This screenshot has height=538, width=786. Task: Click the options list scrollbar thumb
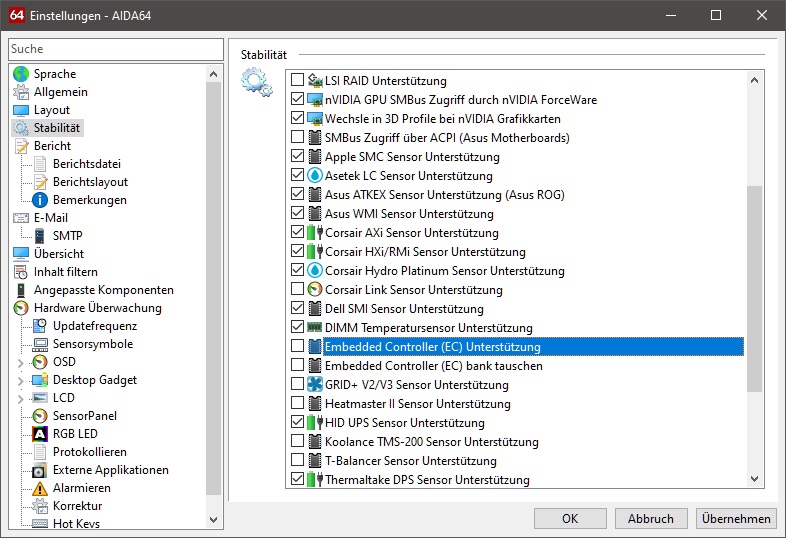point(754,289)
